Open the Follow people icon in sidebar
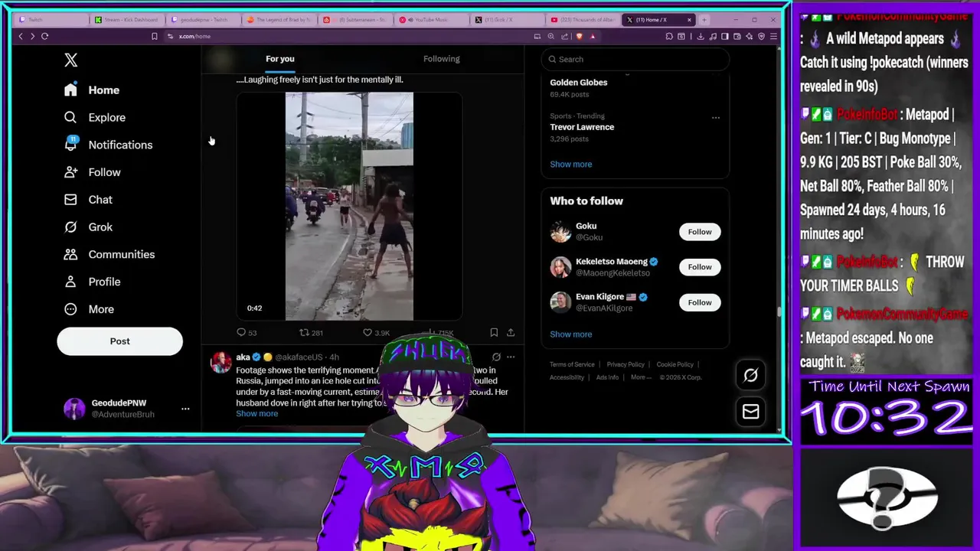This screenshot has width=980, height=551. coord(70,172)
